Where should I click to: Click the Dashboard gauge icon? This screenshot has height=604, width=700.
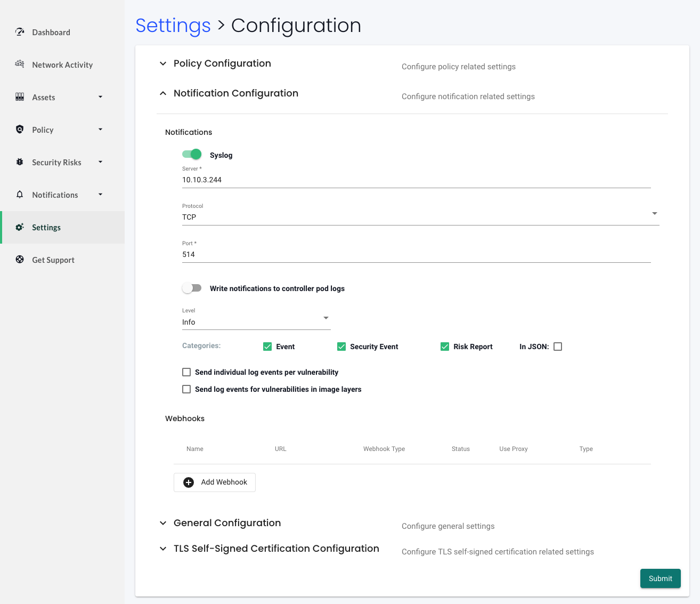(20, 32)
